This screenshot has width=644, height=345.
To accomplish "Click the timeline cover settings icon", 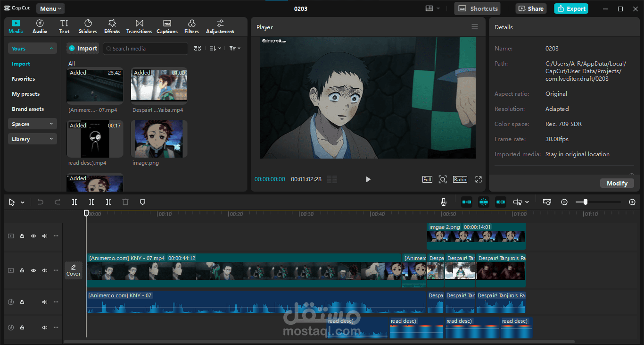I will coord(547,202).
